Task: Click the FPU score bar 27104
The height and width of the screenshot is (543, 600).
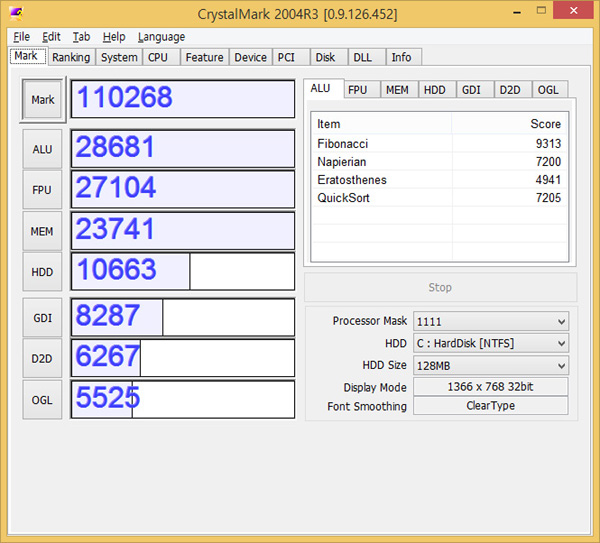Action: pyautogui.click(x=183, y=189)
